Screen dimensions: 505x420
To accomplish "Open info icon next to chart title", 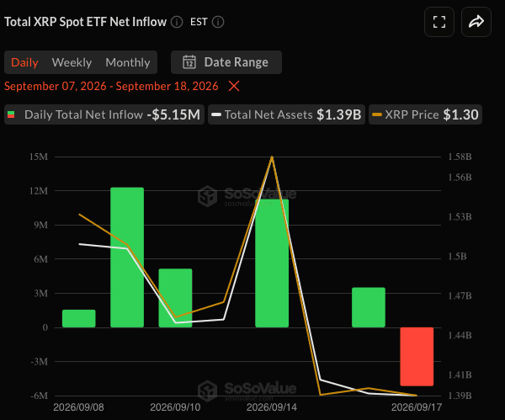I will (x=177, y=22).
